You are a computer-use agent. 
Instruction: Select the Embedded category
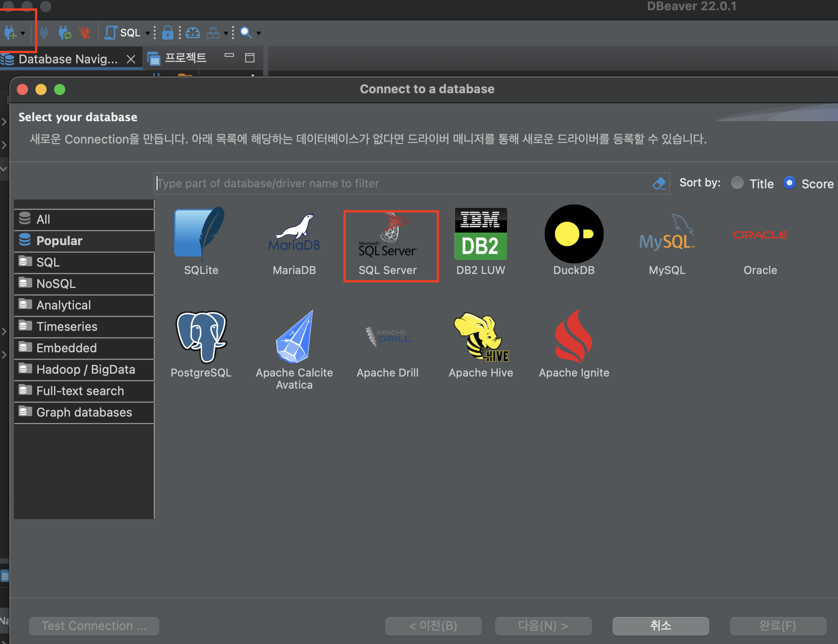[x=84, y=348]
